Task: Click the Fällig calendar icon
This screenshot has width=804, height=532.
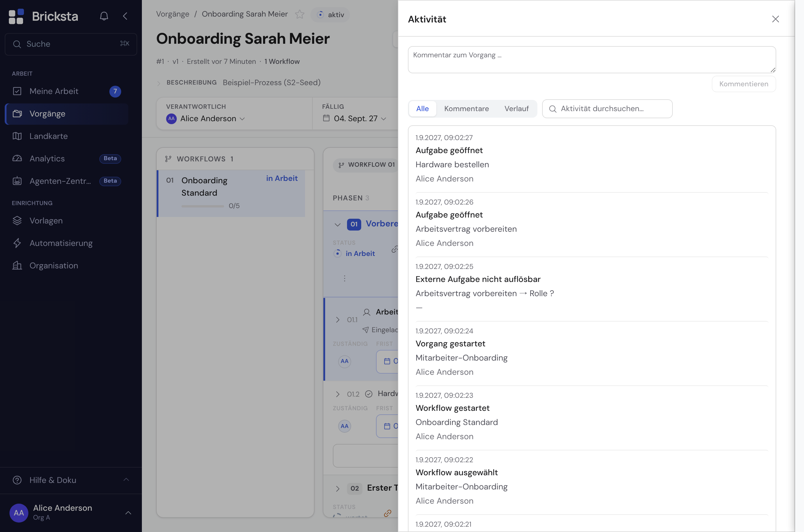Action: pos(326,118)
